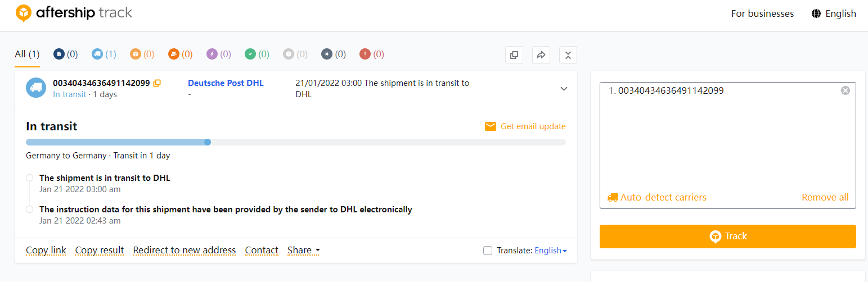Filter by the dark blue document status icon
868x282 pixels.
click(59, 54)
